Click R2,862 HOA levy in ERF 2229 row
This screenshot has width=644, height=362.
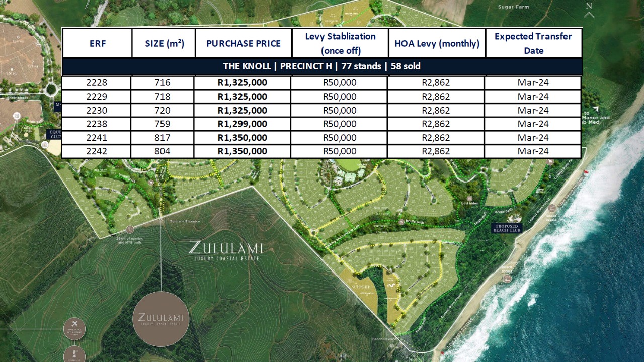[436, 97]
